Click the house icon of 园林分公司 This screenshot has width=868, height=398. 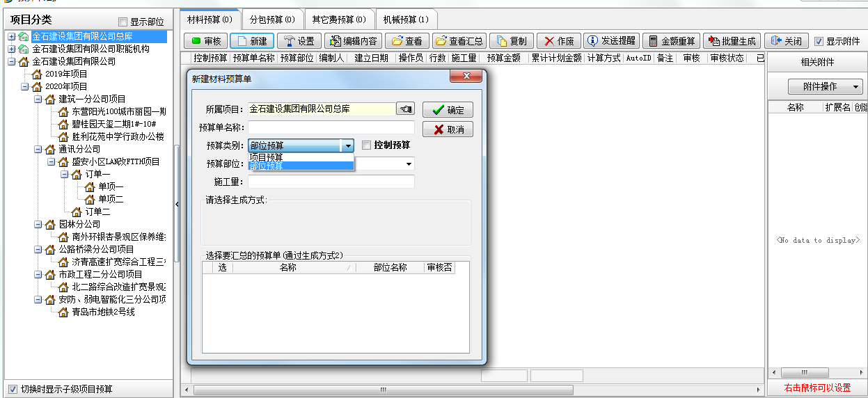click(x=50, y=224)
